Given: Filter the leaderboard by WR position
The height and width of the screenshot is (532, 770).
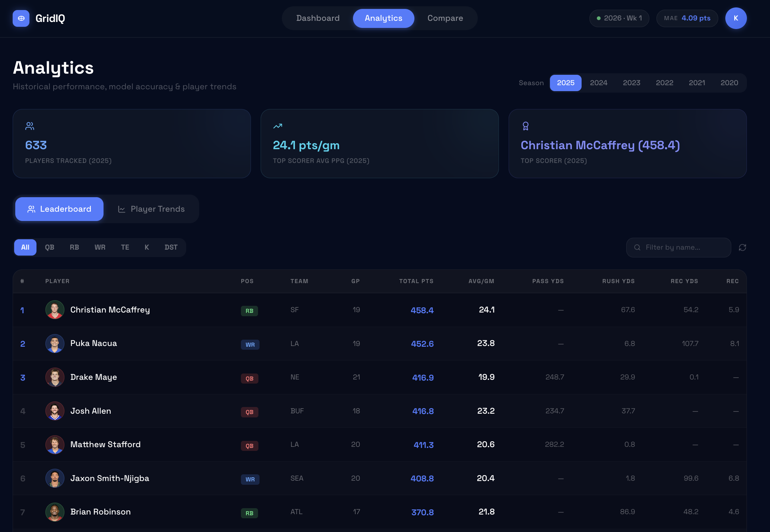Looking at the screenshot, I should click(x=100, y=247).
